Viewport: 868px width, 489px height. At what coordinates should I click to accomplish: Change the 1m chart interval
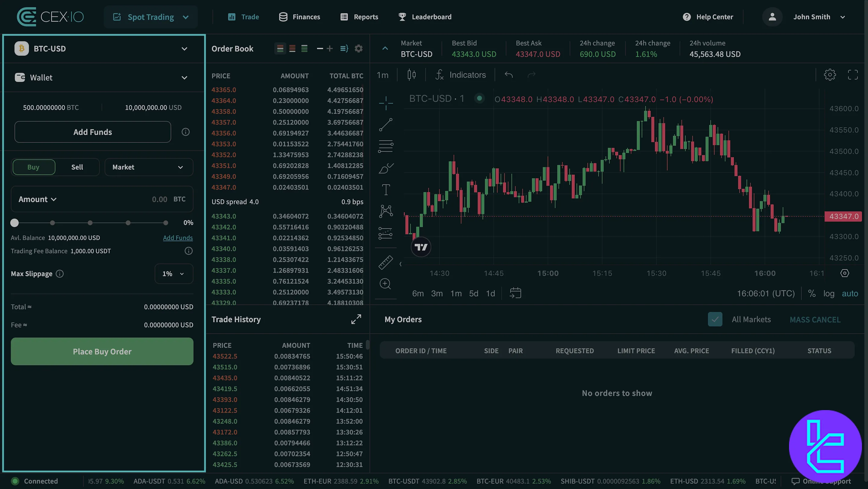point(382,75)
